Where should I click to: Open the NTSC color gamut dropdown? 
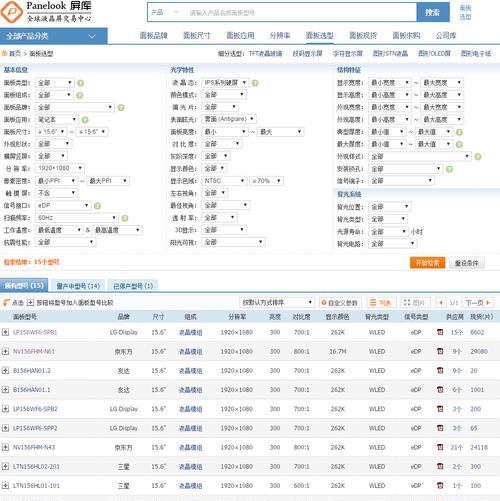point(224,181)
